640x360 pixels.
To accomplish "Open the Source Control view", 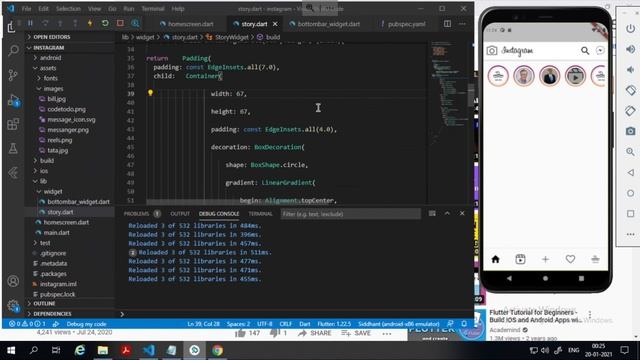I will point(13,75).
